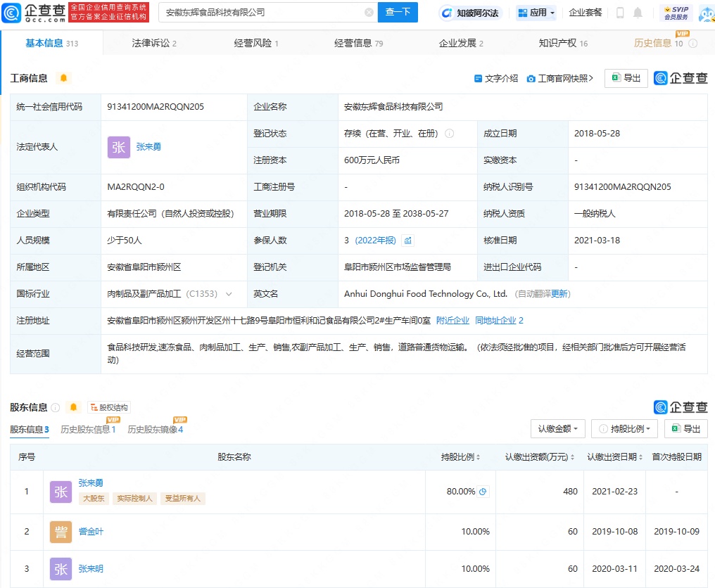Image resolution: width=715 pixels, height=588 pixels.
Task: Clear the search box with X icon
Action: [369, 13]
